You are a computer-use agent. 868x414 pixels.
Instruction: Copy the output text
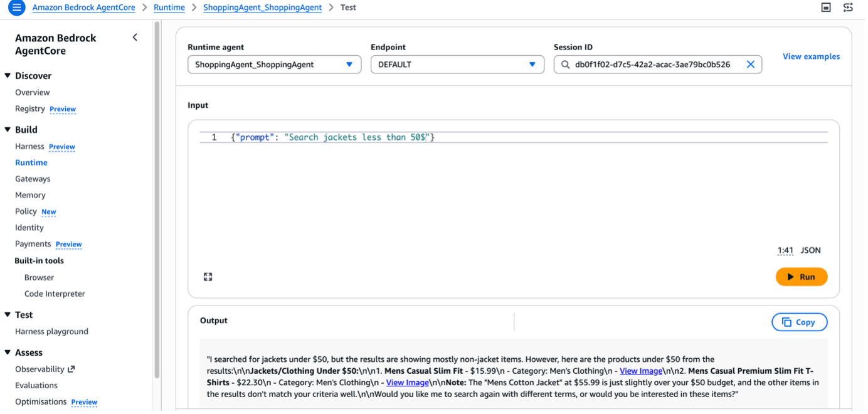799,322
